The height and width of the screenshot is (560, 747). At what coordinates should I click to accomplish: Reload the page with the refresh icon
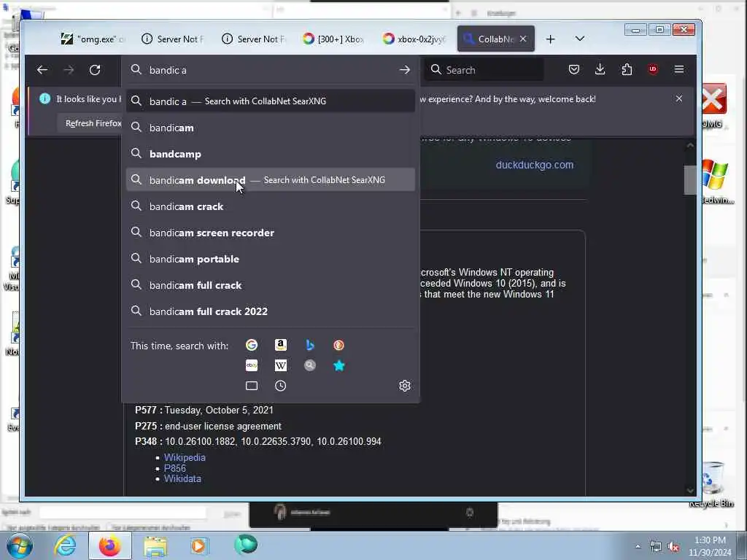tap(95, 70)
